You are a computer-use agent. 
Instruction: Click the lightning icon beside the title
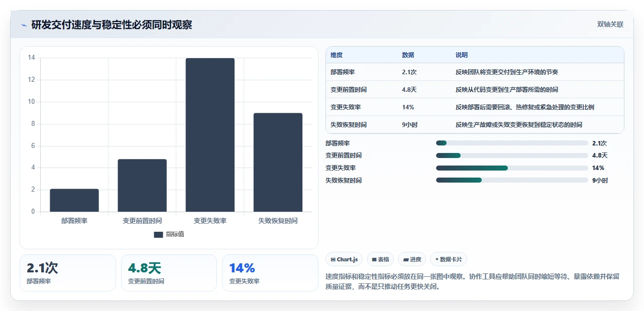point(24,25)
